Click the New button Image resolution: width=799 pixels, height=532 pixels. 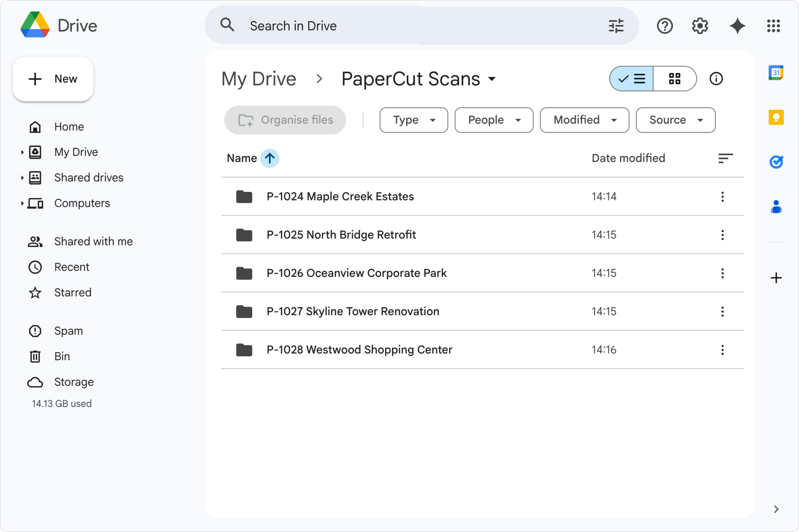53,79
